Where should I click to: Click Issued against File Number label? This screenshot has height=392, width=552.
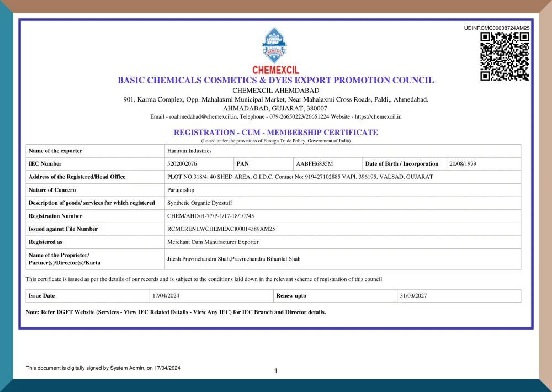[63, 229]
